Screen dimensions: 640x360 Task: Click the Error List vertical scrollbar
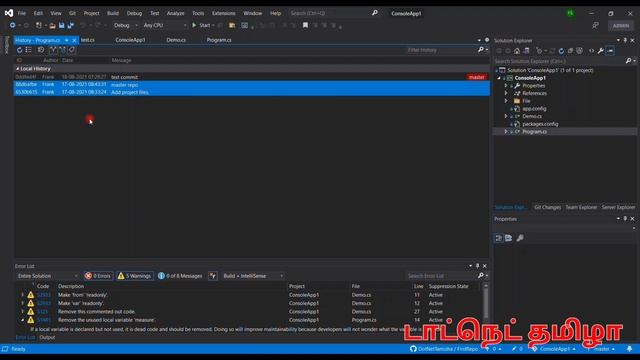pyautogui.click(x=486, y=302)
